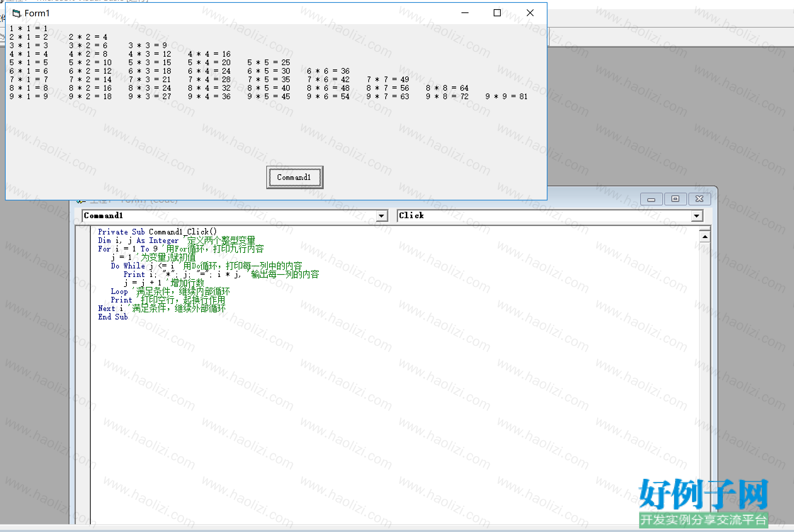Click the 'Dim i, j As Integer' line
This screenshot has width=794, height=532.
[138, 240]
